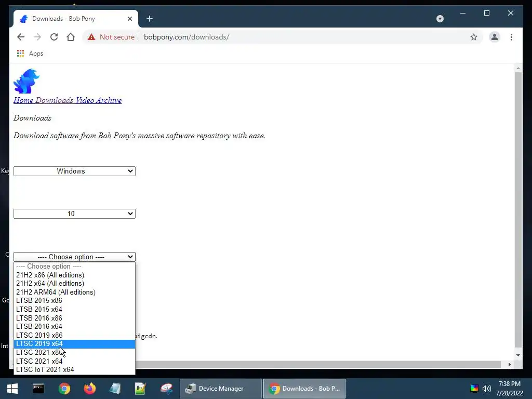The height and width of the screenshot is (399, 532).
Task: Launch Firefox from the taskbar
Action: coord(89,389)
